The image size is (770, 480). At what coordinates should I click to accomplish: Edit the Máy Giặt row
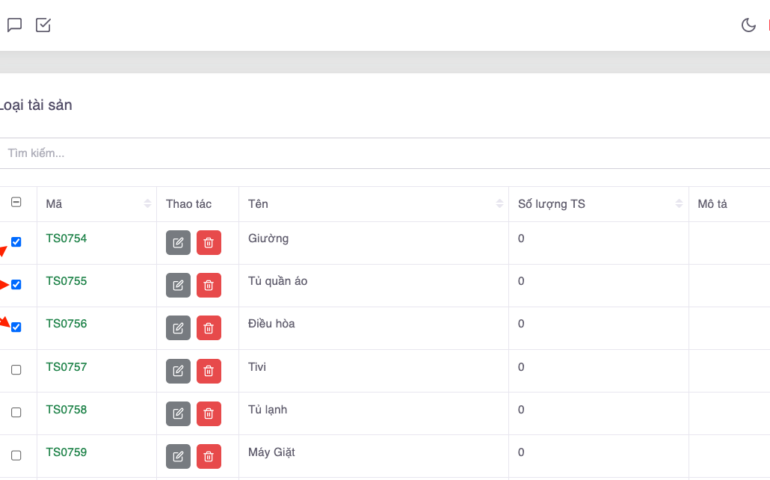click(x=178, y=456)
